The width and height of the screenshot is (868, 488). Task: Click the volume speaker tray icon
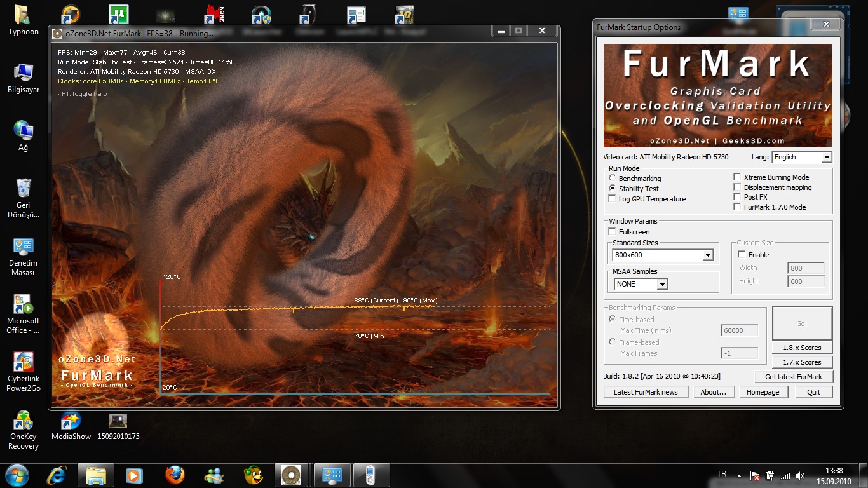(x=801, y=476)
